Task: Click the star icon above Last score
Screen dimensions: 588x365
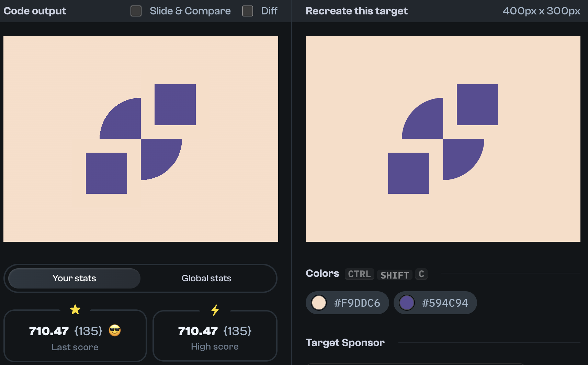Action: (x=75, y=310)
